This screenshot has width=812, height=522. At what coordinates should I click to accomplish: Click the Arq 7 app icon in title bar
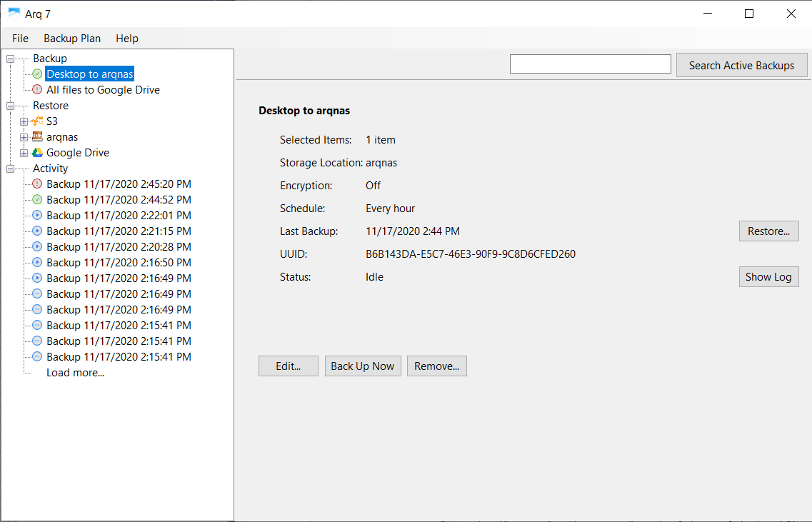[x=14, y=14]
